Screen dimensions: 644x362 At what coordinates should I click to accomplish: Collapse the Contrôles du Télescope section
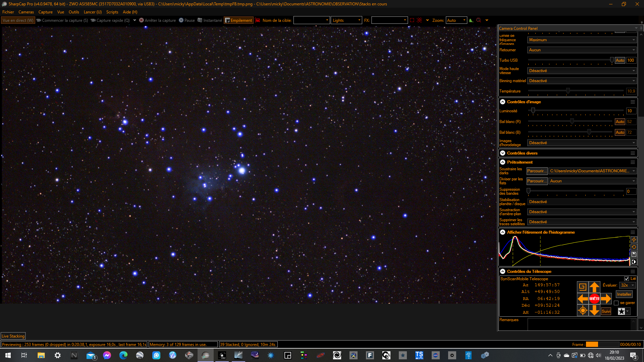pyautogui.click(x=502, y=271)
